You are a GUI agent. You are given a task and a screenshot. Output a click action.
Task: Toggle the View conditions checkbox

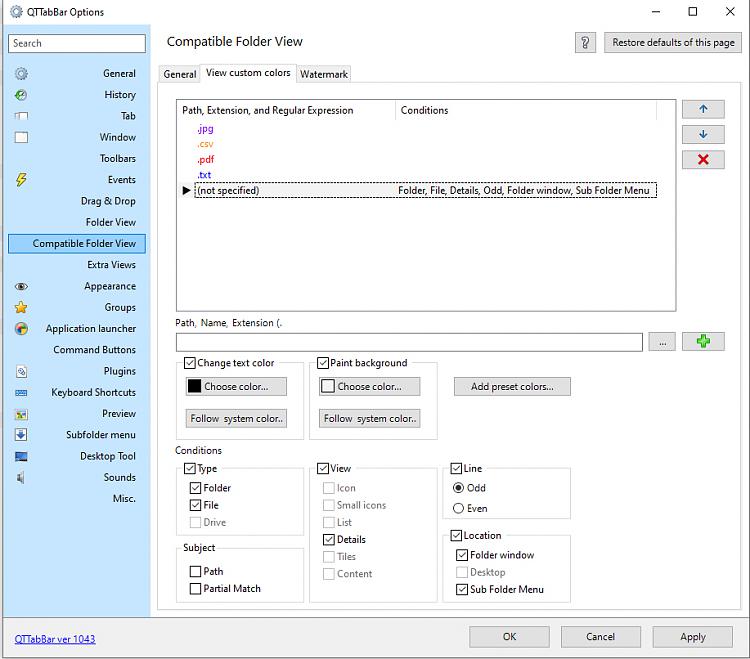(x=323, y=469)
